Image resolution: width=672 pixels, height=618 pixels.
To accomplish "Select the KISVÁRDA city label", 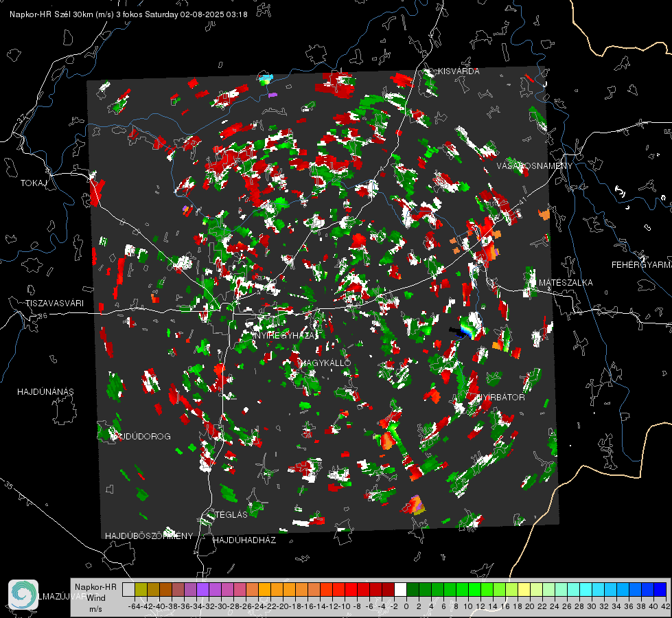I will pyautogui.click(x=458, y=71).
